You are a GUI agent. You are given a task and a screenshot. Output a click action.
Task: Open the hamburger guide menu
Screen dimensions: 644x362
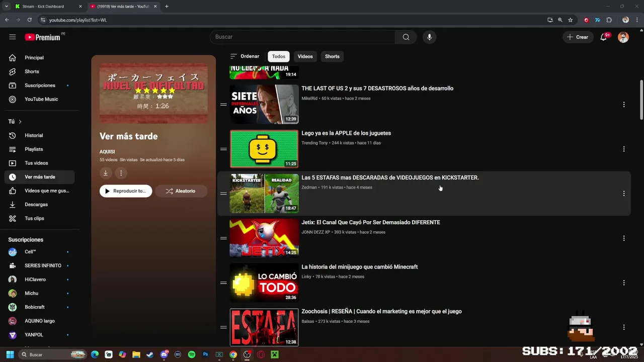13,37
